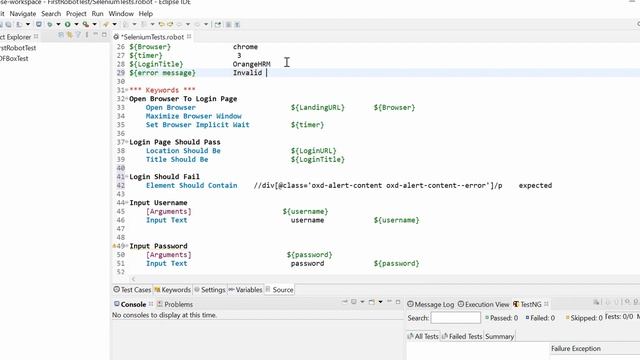Screen dimensions: 640x360
Task: Open the Search menu
Action: 51,13
